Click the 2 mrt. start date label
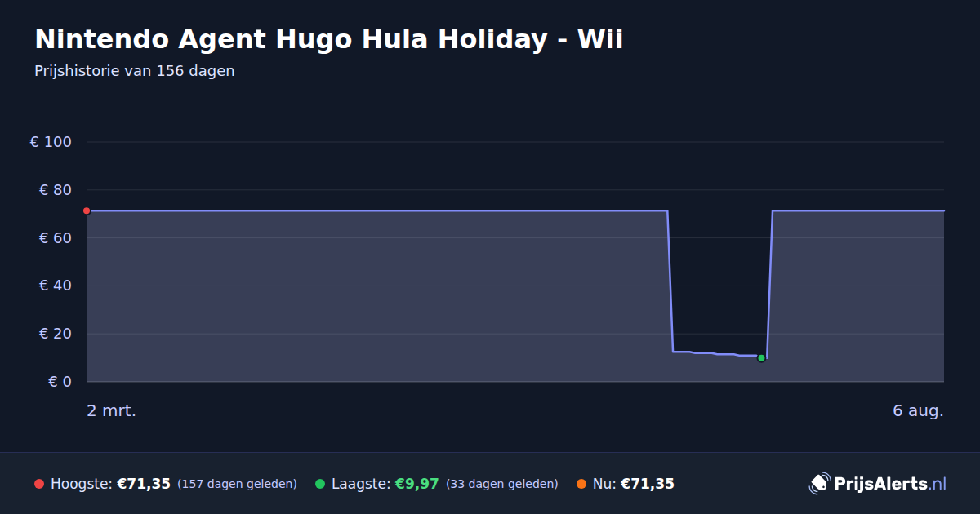Viewport: 980px width, 514px height. tap(112, 410)
